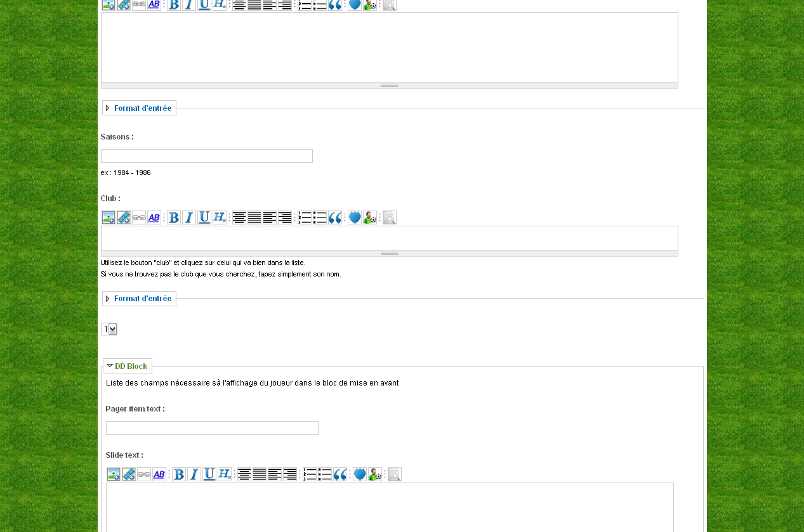Click the 'ex : 1984 - 1986' hint text
This screenshot has height=532, width=804.
click(x=126, y=172)
